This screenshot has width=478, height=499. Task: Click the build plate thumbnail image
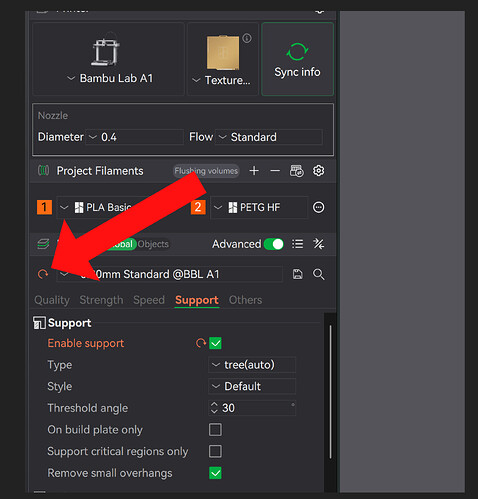point(223,52)
